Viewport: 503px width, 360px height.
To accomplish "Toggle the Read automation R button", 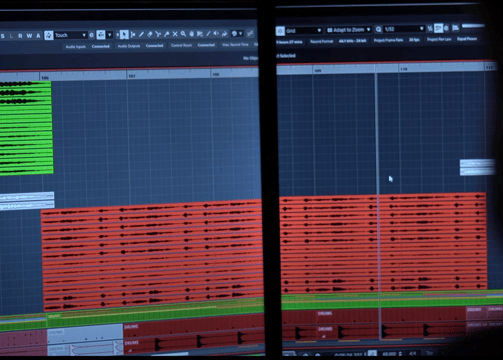I will (20, 36).
